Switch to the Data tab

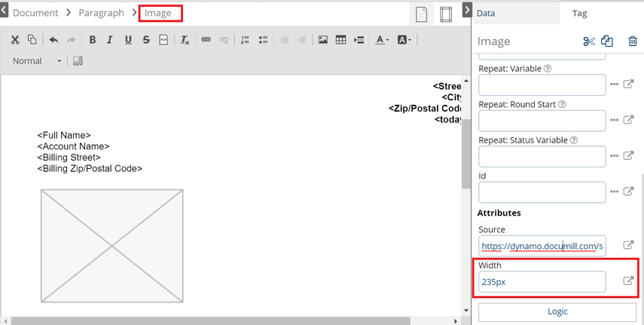486,13
